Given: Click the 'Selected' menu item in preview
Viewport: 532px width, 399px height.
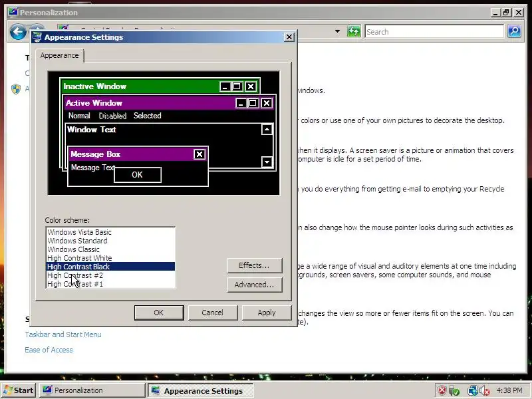Looking at the screenshot, I should point(147,116).
